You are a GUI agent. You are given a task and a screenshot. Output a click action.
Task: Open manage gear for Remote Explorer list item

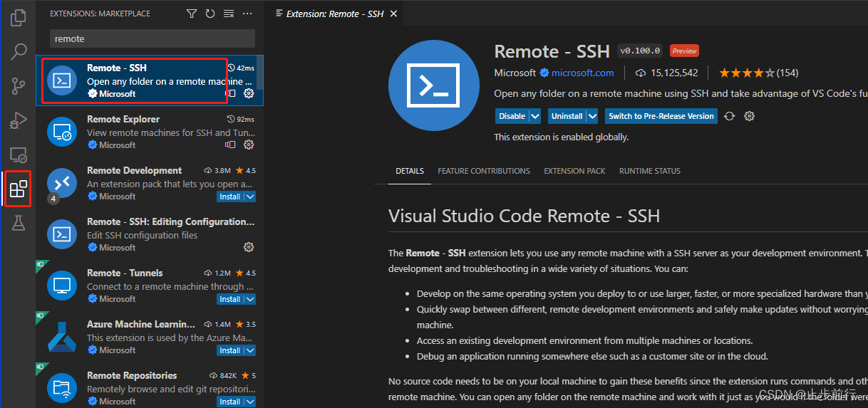249,145
